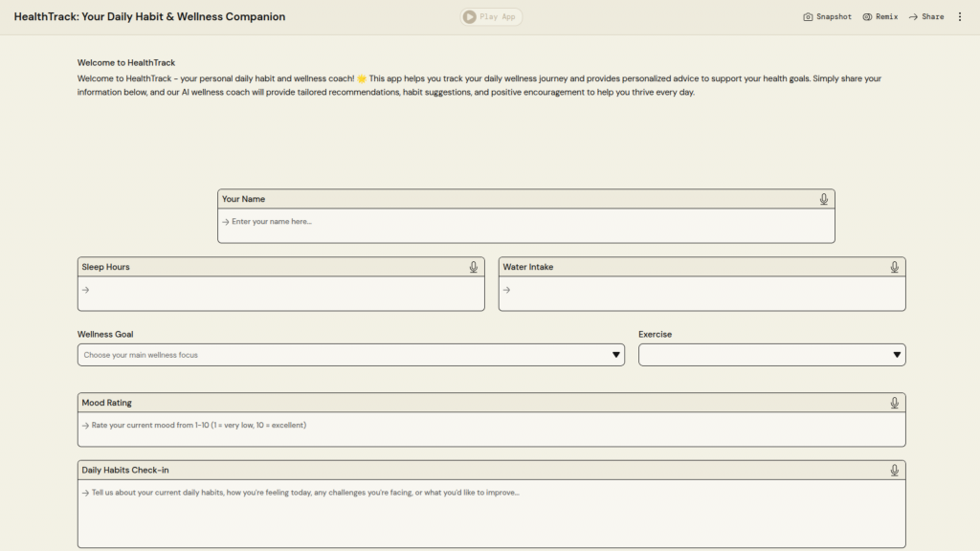Click the Remix icon in header
The width and height of the screenshot is (980, 551).
point(867,17)
